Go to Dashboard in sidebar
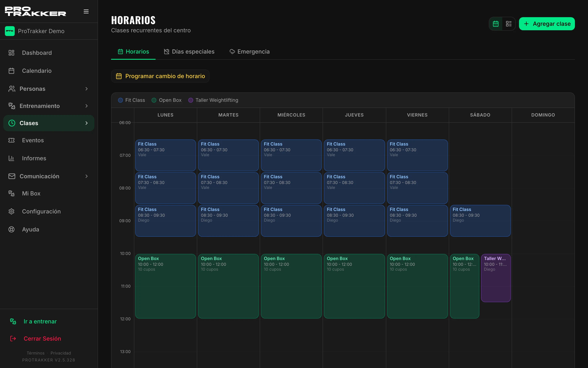 49,53
